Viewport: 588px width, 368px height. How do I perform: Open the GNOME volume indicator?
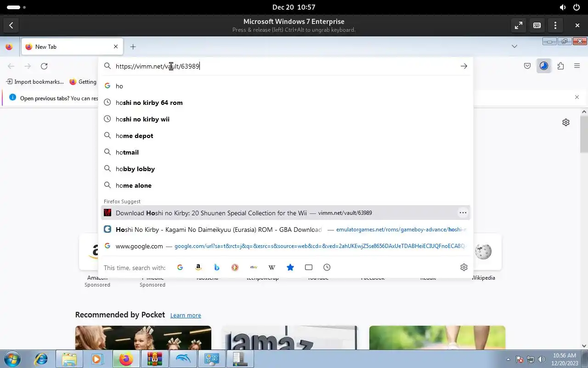563,7
